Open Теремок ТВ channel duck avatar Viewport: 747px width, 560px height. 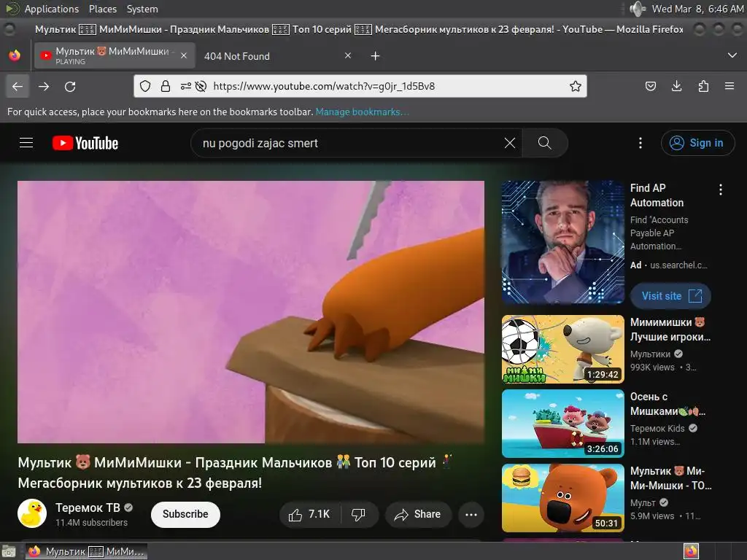(32, 513)
